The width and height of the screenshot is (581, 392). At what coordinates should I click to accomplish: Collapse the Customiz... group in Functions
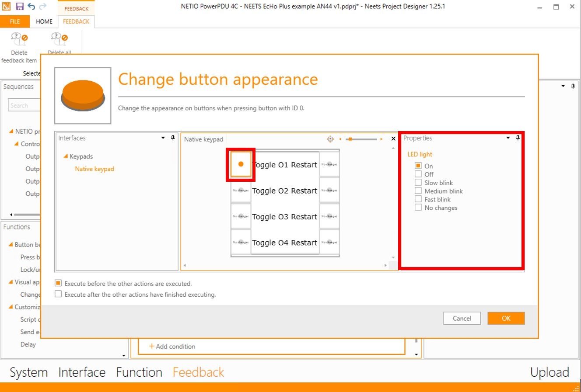[11, 307]
